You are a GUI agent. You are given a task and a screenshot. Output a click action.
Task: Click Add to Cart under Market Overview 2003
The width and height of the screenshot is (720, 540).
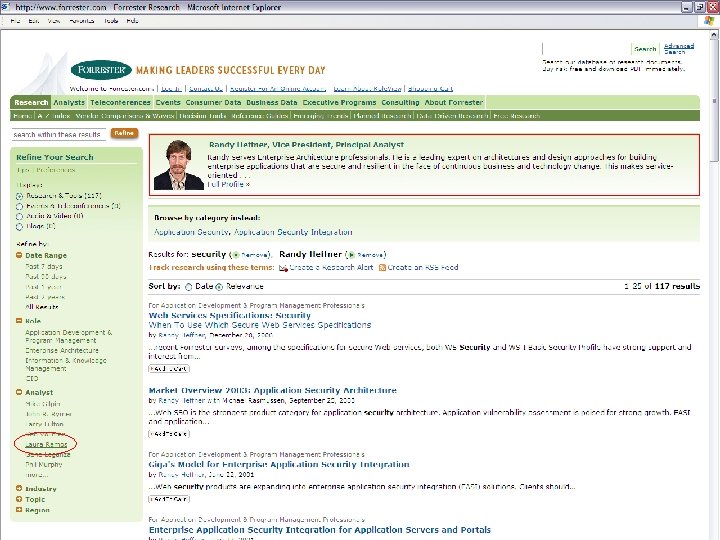(x=169, y=433)
